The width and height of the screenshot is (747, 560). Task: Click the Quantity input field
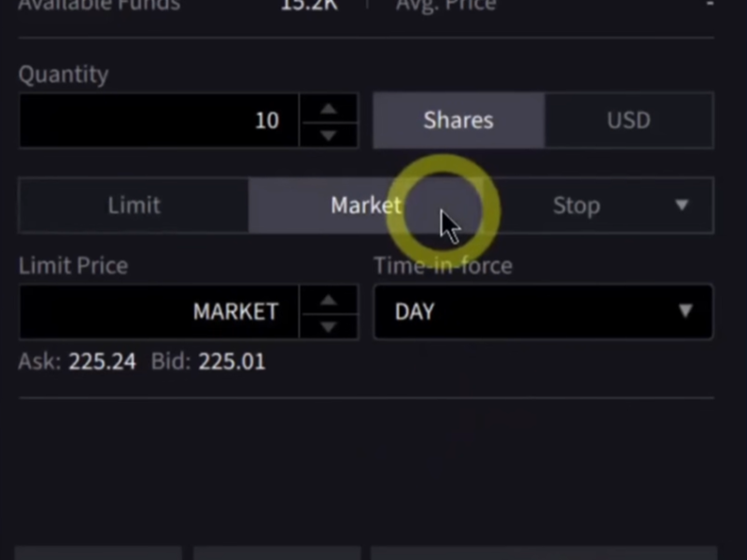159,120
